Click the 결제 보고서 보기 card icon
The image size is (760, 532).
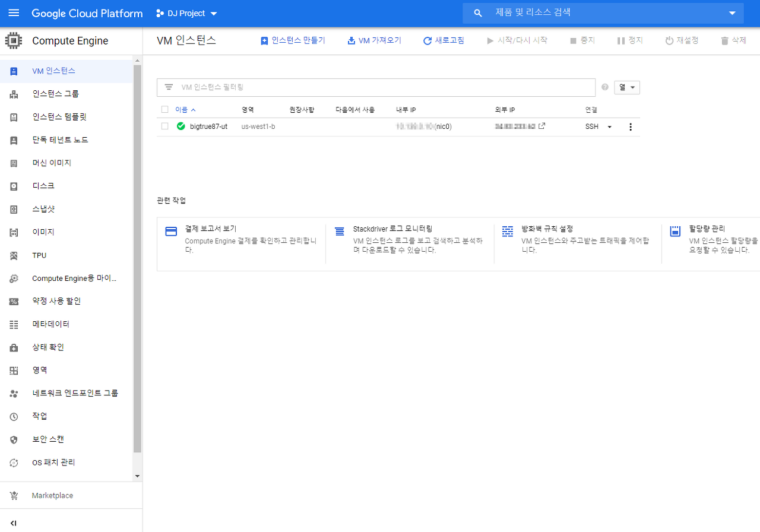tap(171, 232)
